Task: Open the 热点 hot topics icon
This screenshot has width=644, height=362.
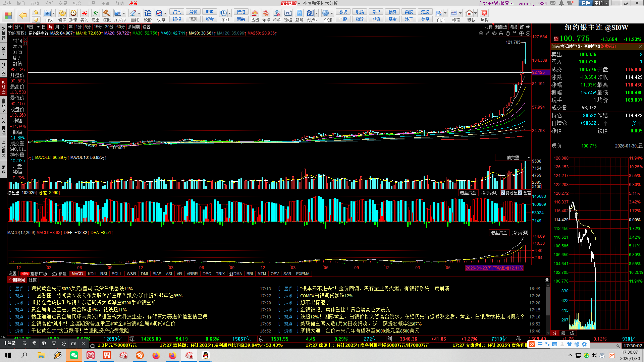Action: tap(255, 14)
